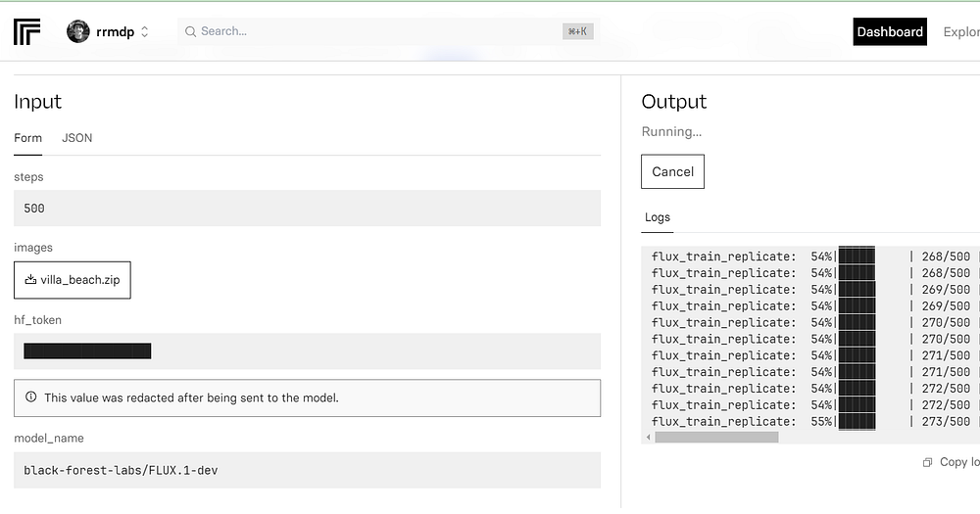Click the ⌘K shortcut badge
980x514 pixels.
tap(577, 31)
